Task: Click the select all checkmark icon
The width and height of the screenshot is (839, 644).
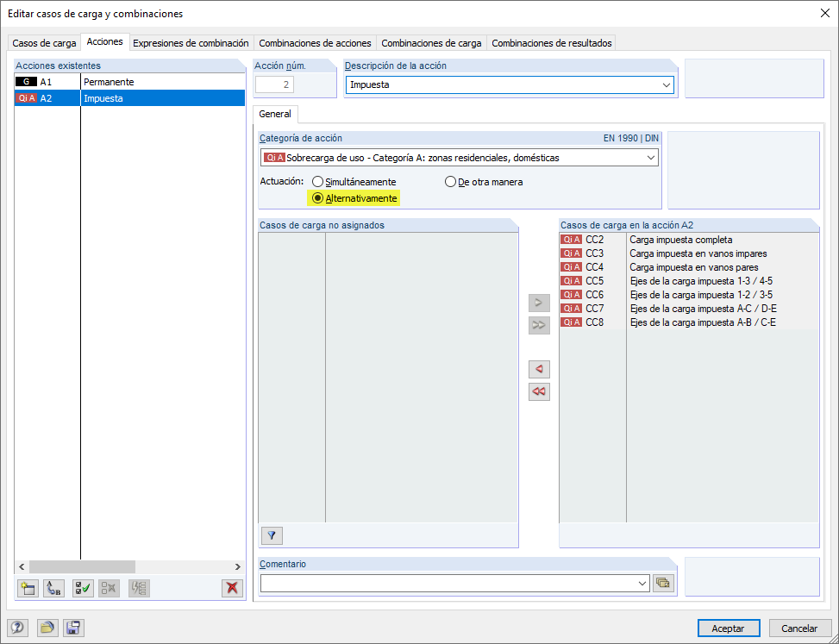Action: (83, 588)
